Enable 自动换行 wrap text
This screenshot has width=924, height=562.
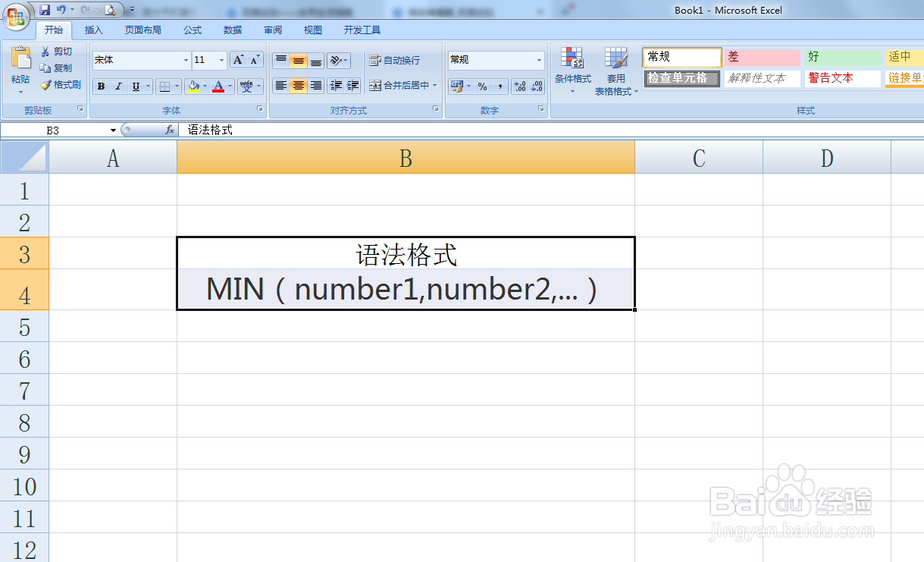[x=394, y=60]
